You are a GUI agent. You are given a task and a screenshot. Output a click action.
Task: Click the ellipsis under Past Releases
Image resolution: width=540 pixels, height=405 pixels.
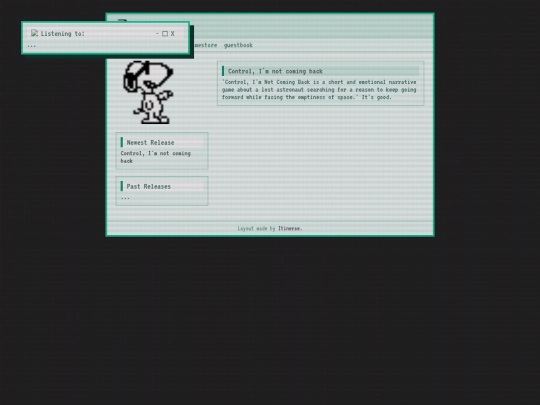[125, 198]
